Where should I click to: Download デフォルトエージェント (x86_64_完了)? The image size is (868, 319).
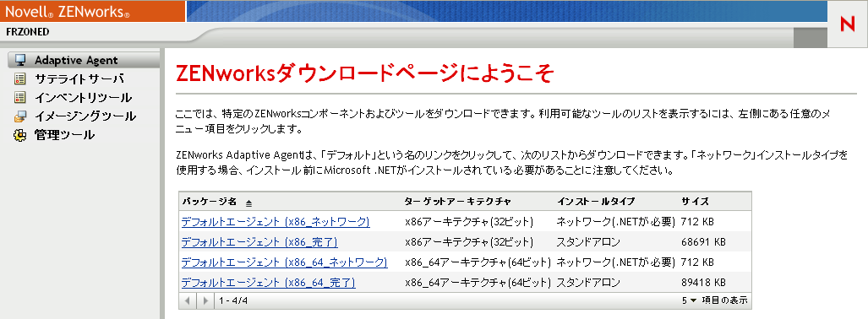click(268, 283)
